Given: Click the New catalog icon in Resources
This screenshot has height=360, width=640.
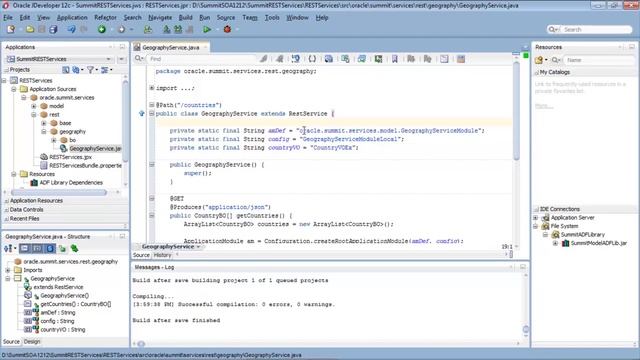Looking at the screenshot, I should [539, 60].
